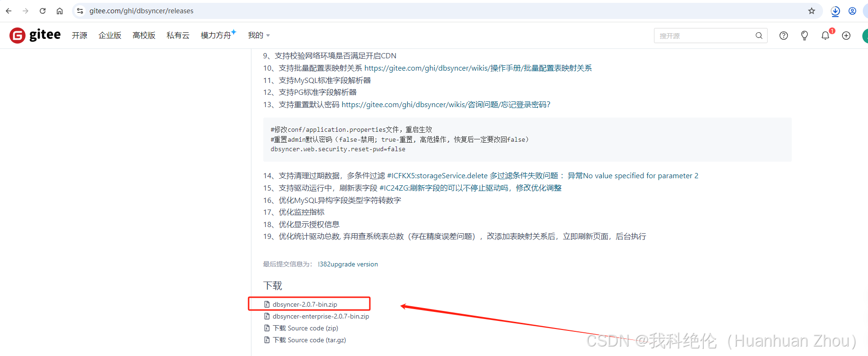
Task: Click text 18、优化显示授权信息
Action: (x=302, y=225)
